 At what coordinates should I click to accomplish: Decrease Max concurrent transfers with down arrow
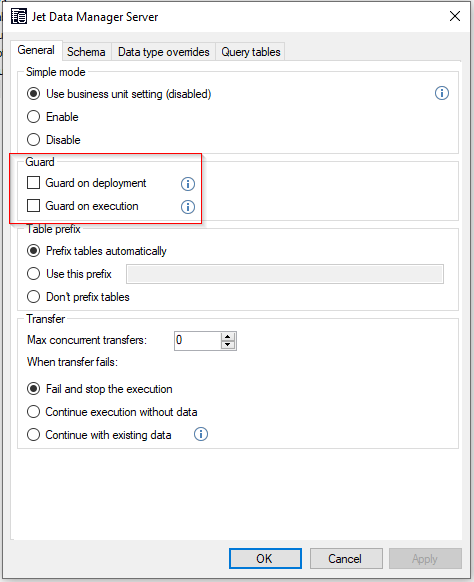[228, 345]
